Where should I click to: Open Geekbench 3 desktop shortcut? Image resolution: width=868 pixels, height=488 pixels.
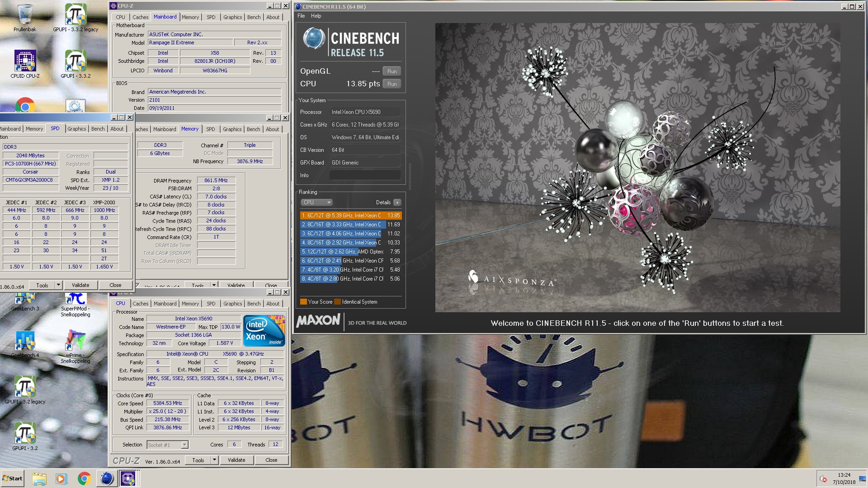pyautogui.click(x=25, y=302)
